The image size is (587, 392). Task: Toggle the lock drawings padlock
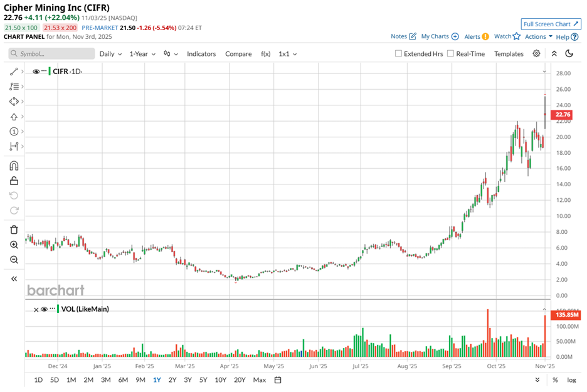point(14,181)
